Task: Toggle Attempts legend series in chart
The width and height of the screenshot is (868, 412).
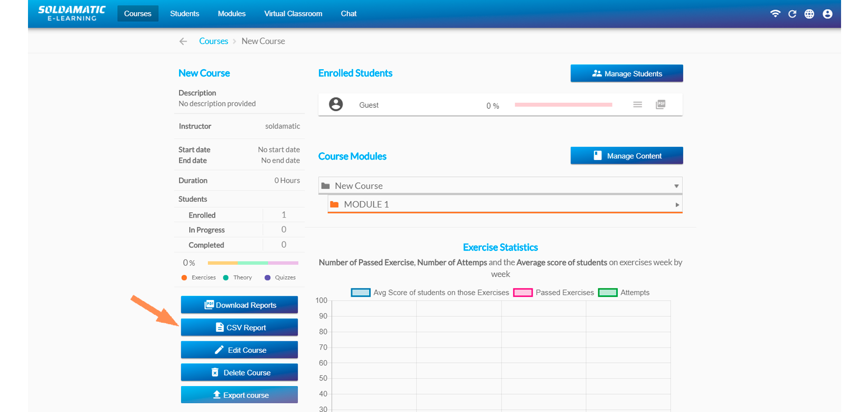Action: pyautogui.click(x=607, y=293)
